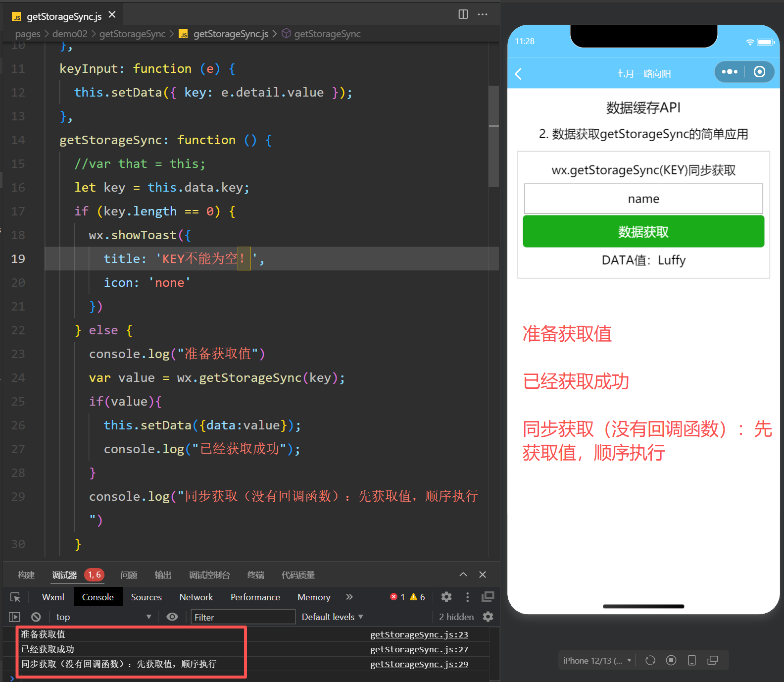Click the simulator record stop icon
This screenshot has width=784, height=682.
[671, 660]
